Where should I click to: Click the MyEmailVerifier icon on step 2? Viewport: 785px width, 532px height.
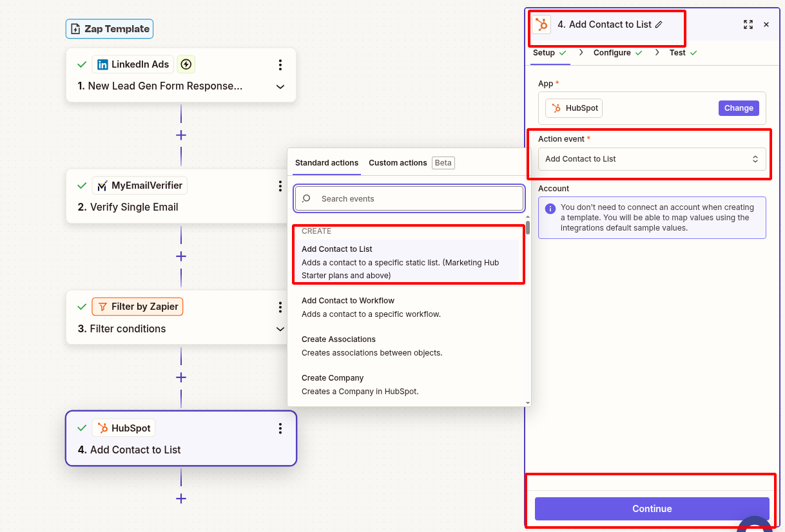[x=102, y=185]
